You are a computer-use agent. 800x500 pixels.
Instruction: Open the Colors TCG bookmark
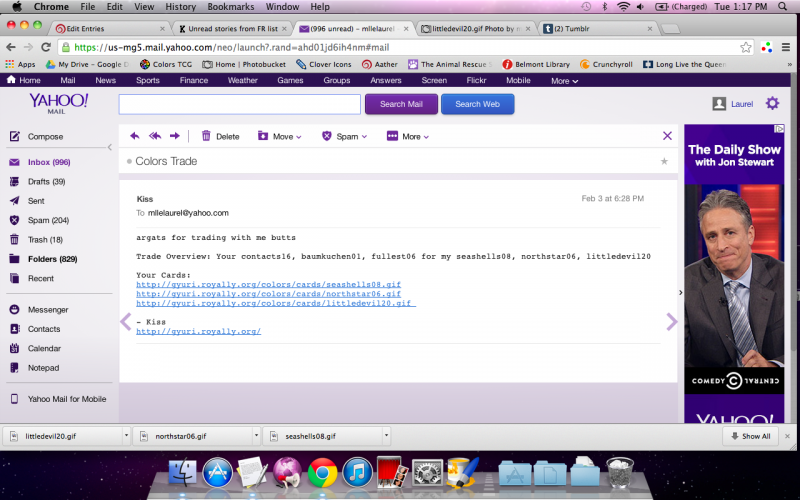point(166,64)
